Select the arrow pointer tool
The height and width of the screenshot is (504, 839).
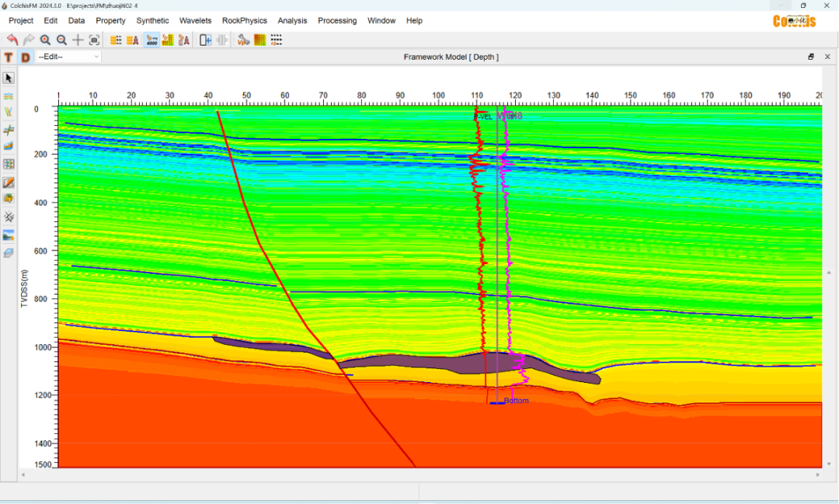(9, 78)
